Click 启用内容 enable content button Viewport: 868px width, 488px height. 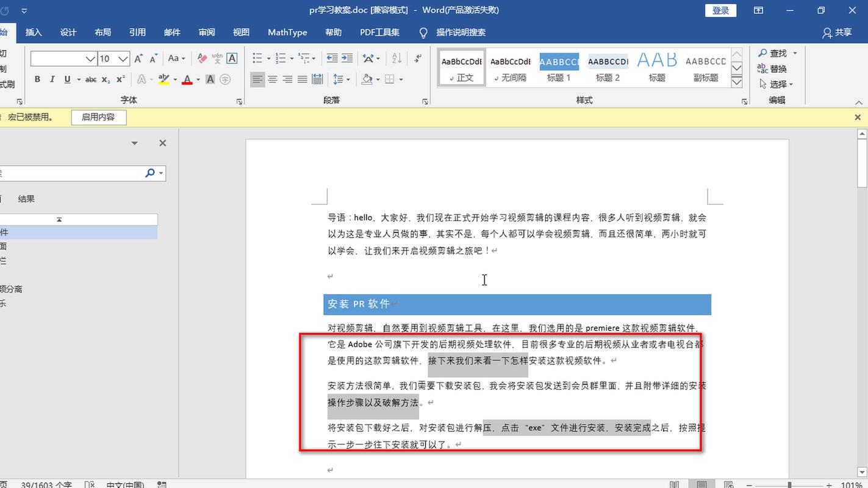tap(98, 117)
